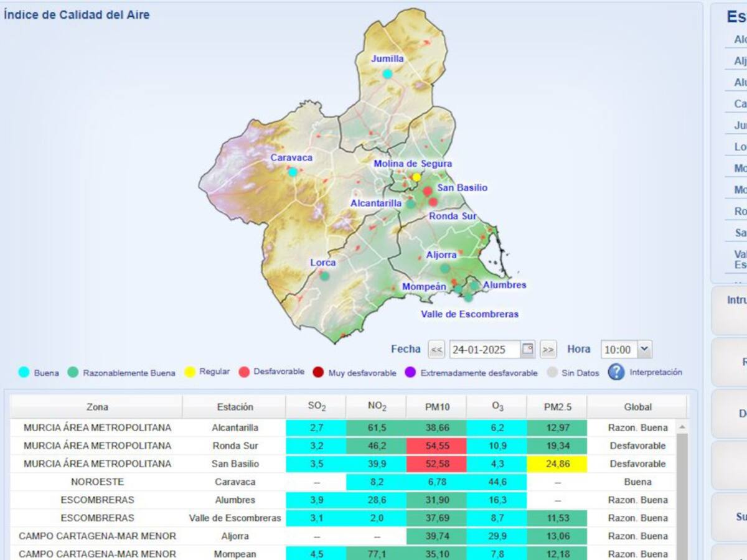Select the yellow Molina de Segura marker
The width and height of the screenshot is (747, 560).
point(416,177)
